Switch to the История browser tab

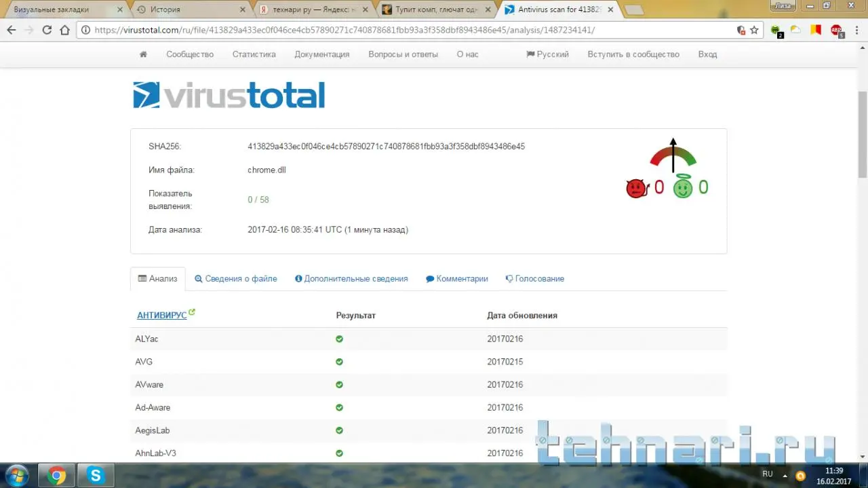click(x=189, y=10)
